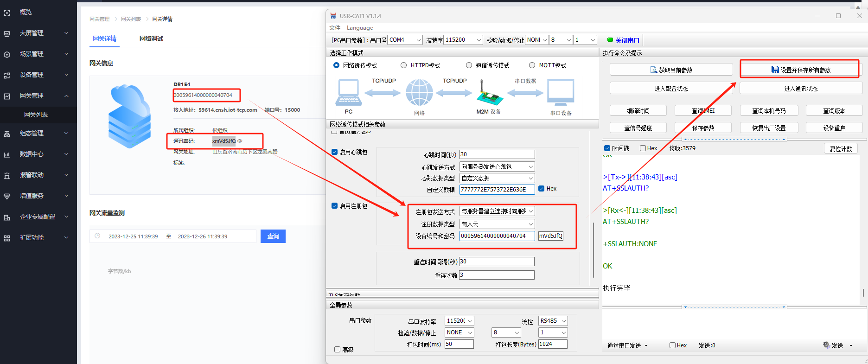This screenshot has height=364, width=868.
Task: Click the 心跳时间(秒) input field
Action: click(497, 154)
